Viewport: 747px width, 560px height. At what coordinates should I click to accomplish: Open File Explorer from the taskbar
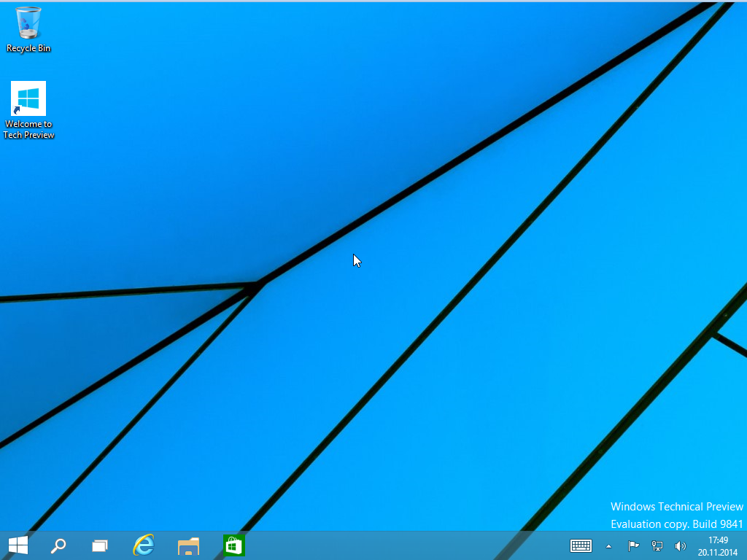188,546
